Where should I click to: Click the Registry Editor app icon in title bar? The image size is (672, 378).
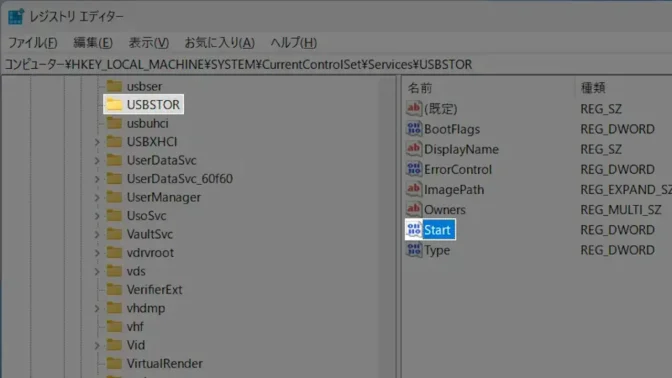pyautogui.click(x=16, y=17)
